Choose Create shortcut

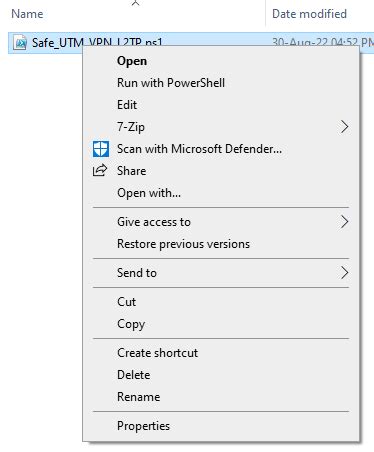[158, 353]
